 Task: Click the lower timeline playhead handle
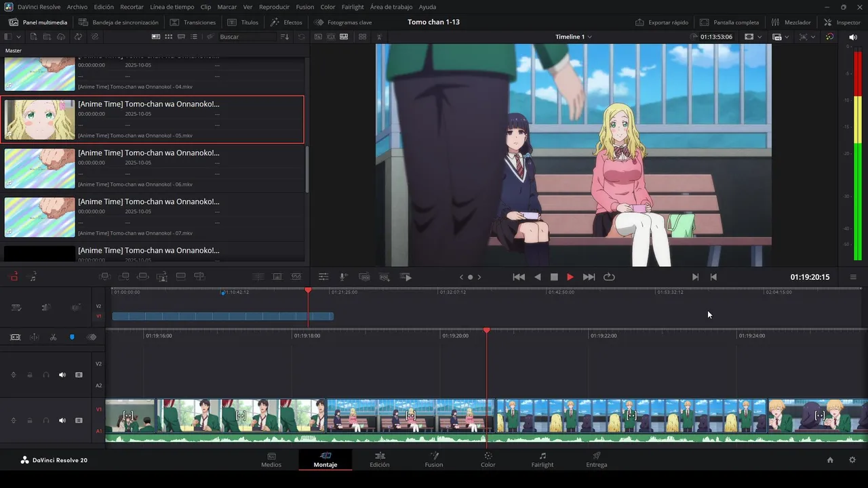click(486, 330)
